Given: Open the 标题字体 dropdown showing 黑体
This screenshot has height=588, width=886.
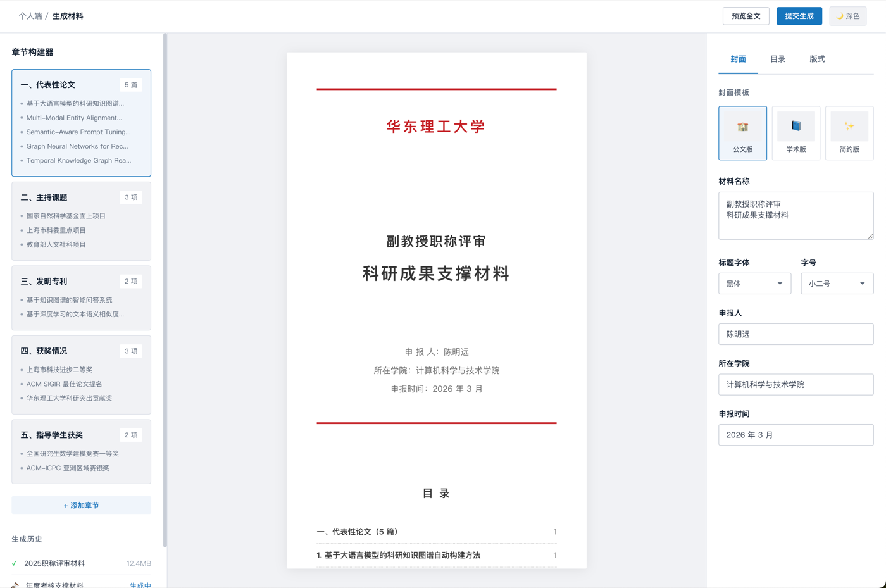Looking at the screenshot, I should 754,284.
